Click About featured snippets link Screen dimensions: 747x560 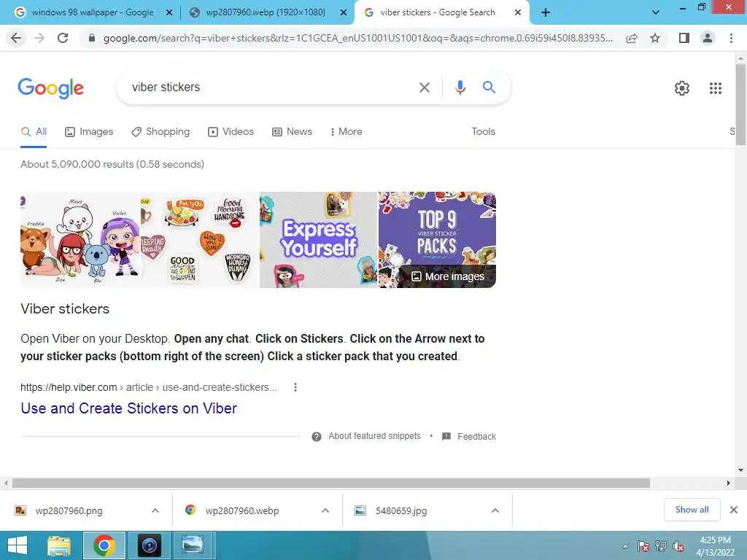(x=374, y=436)
